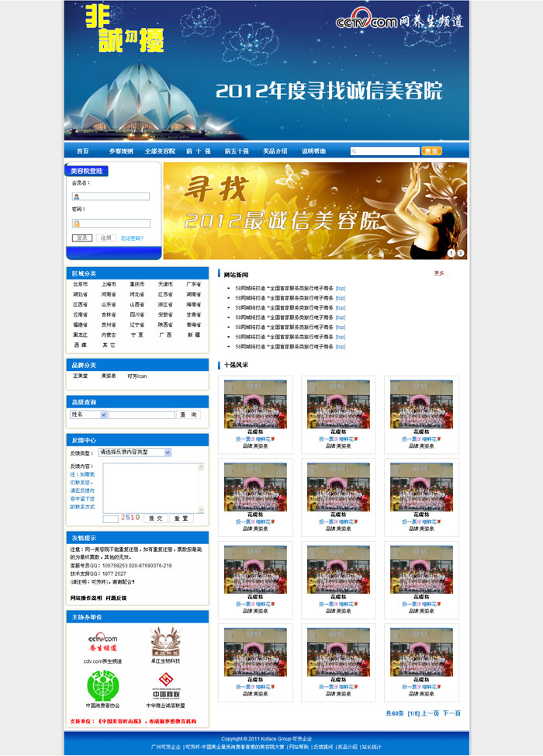Open the 姓名 dropdown in 高级查询
543x756 pixels.
click(x=103, y=415)
